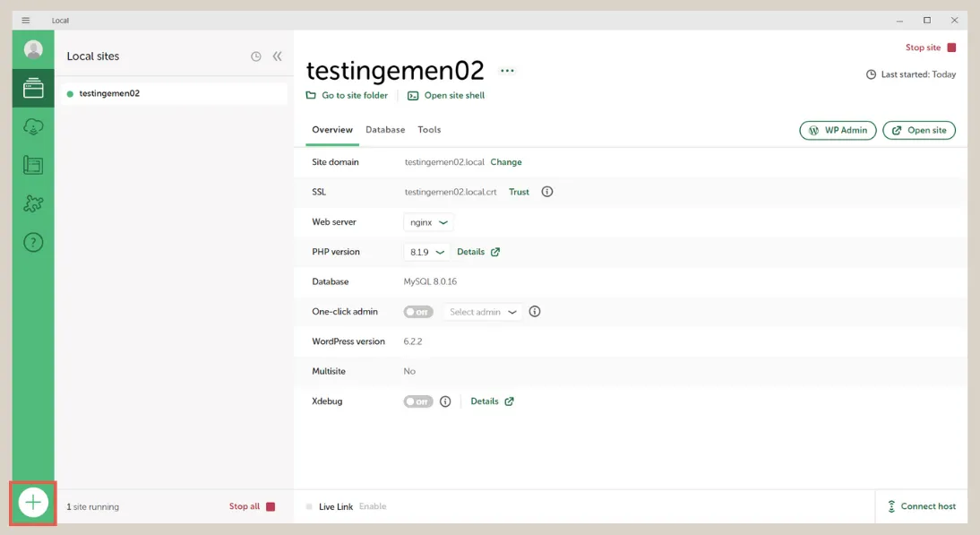Viewport: 980px width, 535px height.
Task: Collapse the Local sites panel
Action: click(278, 56)
